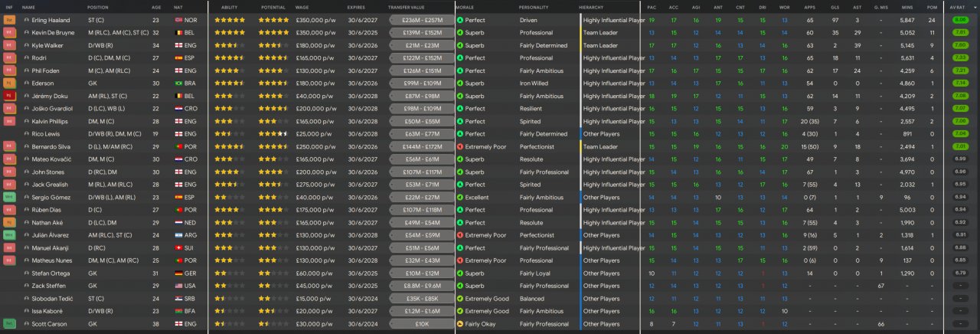Sort by the GLS column header

point(835,7)
